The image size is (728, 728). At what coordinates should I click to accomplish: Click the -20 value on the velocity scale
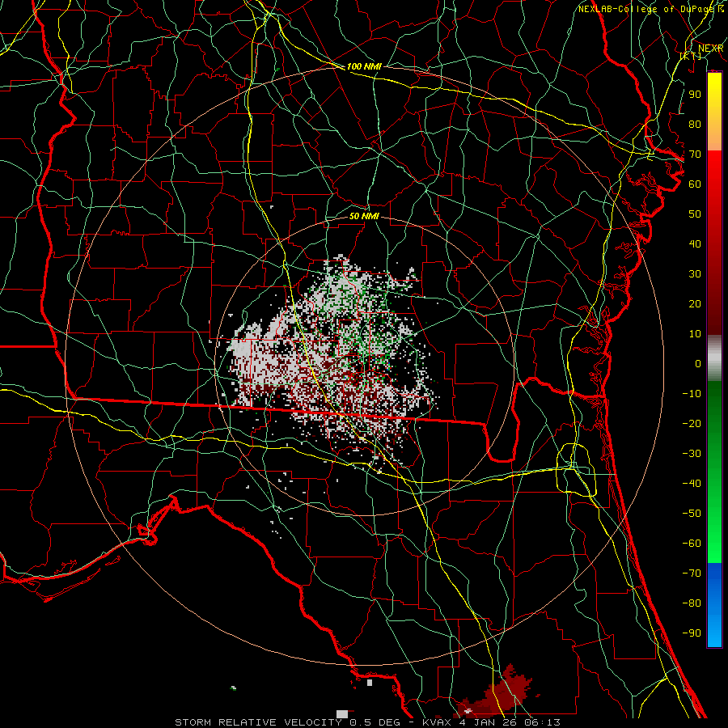click(x=692, y=423)
